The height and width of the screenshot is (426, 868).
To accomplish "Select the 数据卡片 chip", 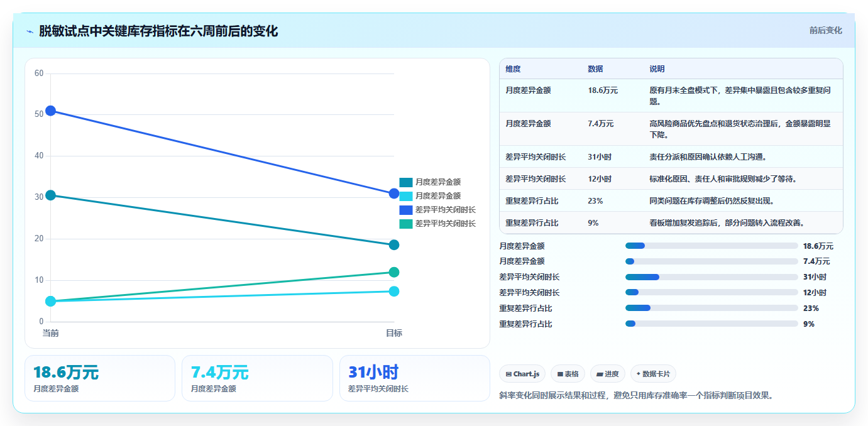I will 653,374.
